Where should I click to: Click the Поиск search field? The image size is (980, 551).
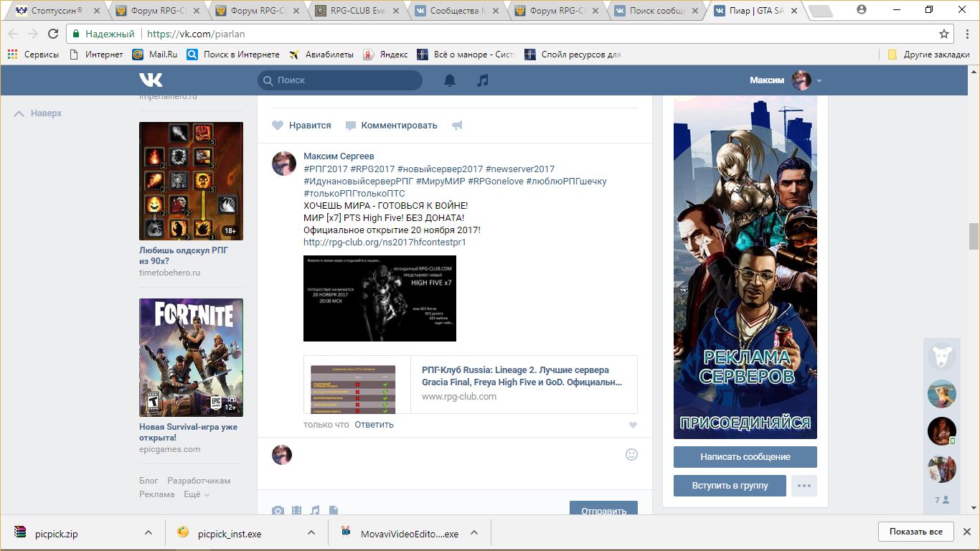(x=340, y=80)
